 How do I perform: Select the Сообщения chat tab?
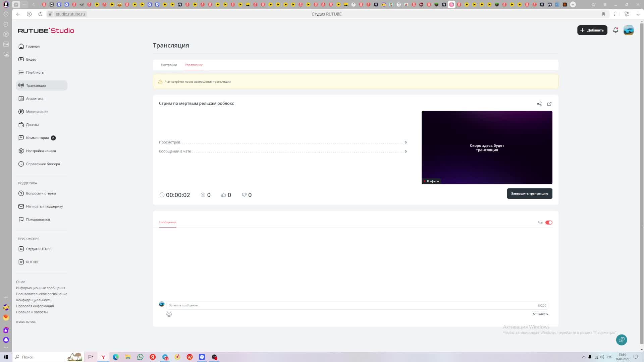(x=167, y=222)
